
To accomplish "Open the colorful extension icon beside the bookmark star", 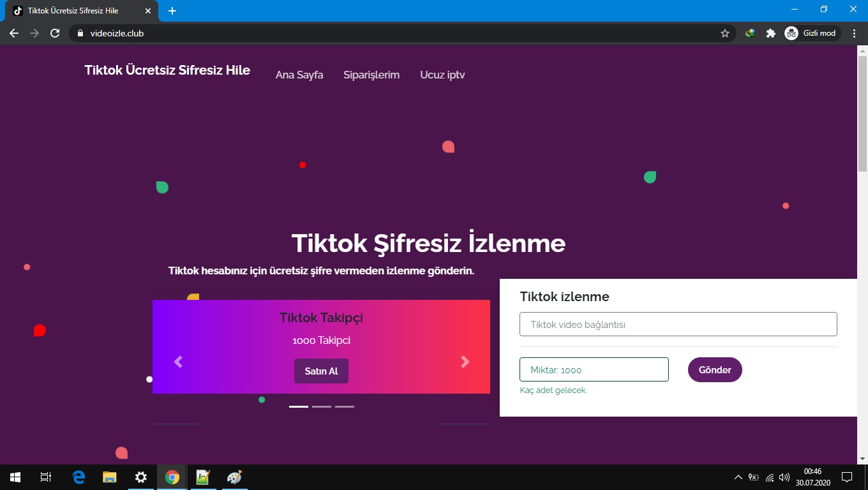I will (751, 33).
